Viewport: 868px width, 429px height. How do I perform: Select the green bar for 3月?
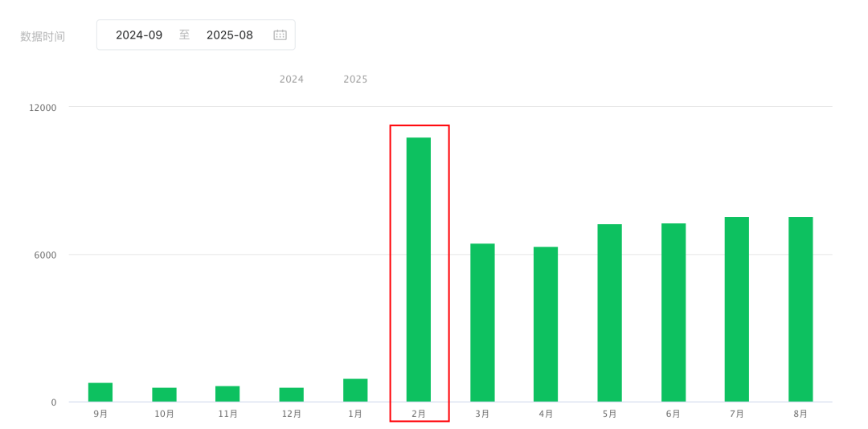pyautogui.click(x=482, y=323)
